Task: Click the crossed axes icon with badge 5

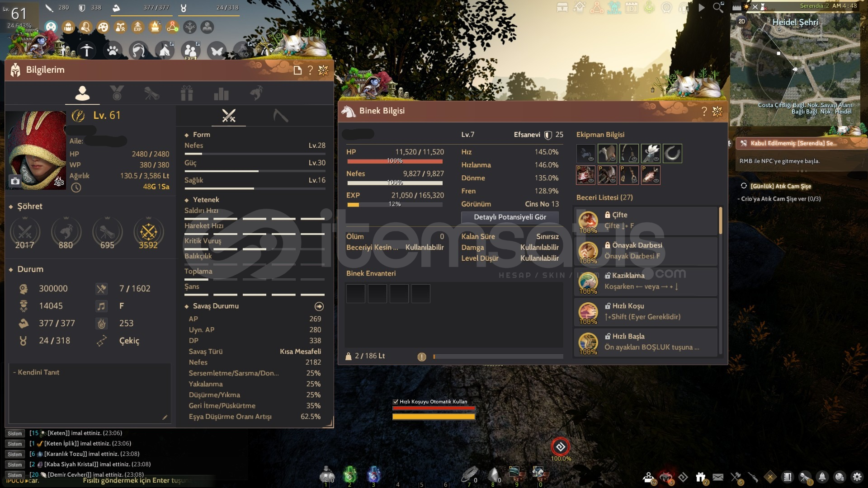Action: [x=736, y=477]
